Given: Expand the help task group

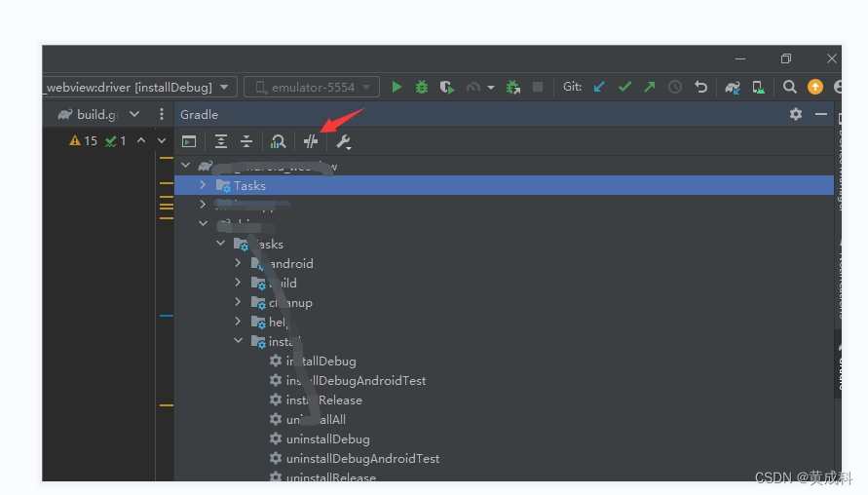Looking at the screenshot, I should coord(238,322).
